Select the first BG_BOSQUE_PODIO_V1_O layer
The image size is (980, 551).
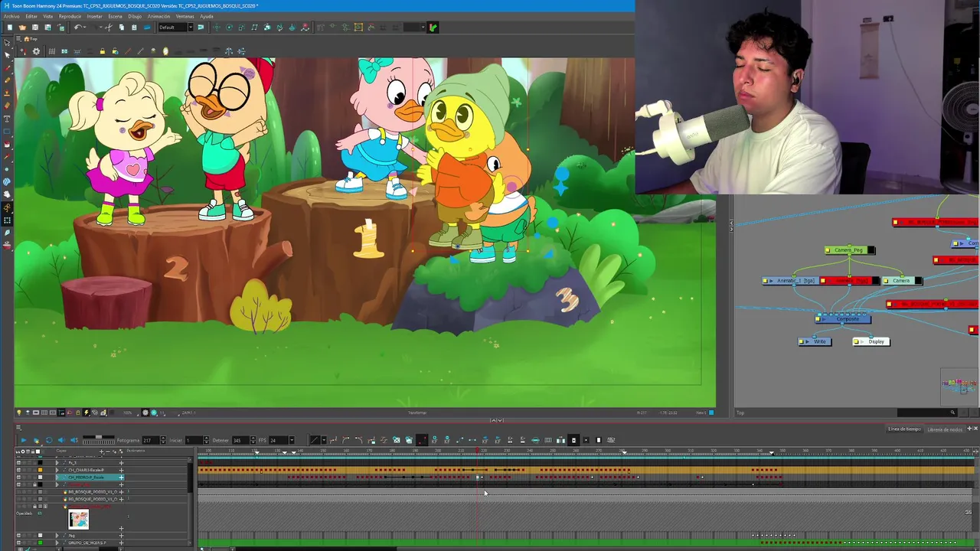93,492
